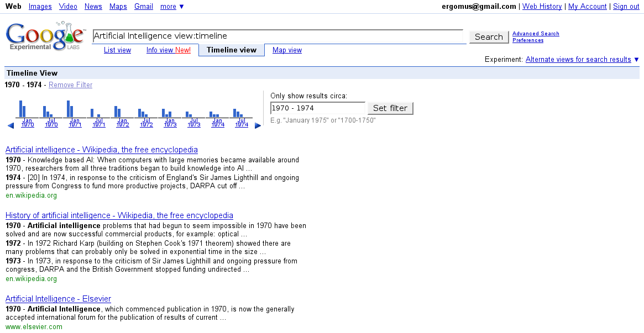
Task: Expand the 'more' services dropdown
Action: pos(172,7)
